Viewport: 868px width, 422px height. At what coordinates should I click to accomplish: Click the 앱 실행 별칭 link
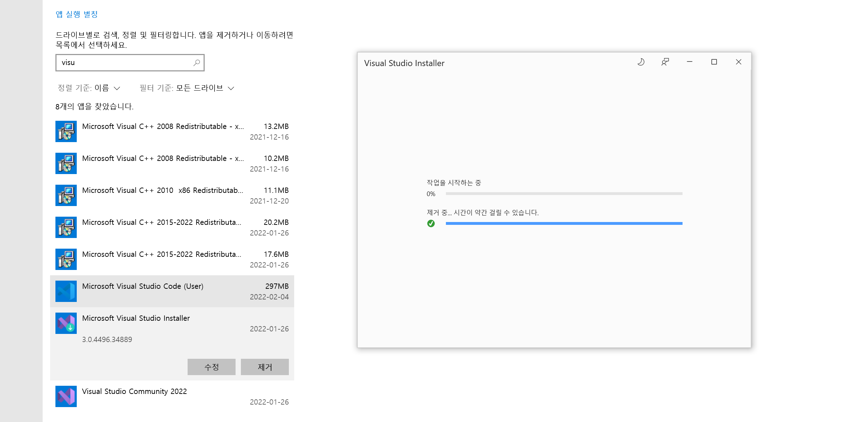(x=77, y=14)
